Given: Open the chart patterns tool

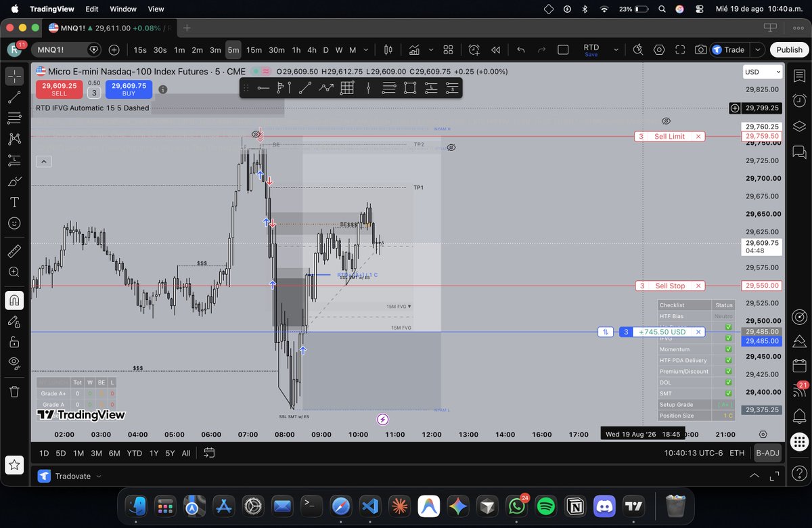Looking at the screenshot, I should (x=14, y=139).
